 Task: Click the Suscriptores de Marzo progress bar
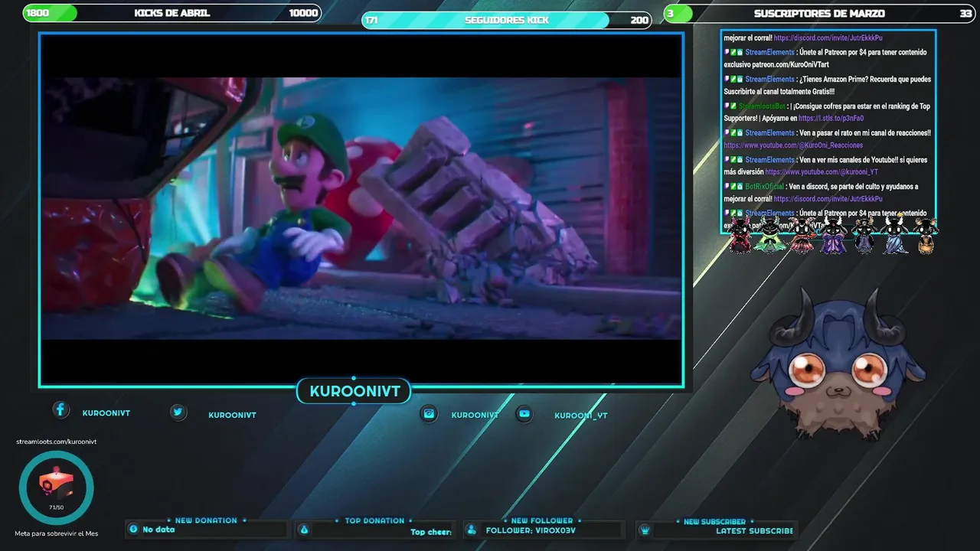click(x=819, y=14)
